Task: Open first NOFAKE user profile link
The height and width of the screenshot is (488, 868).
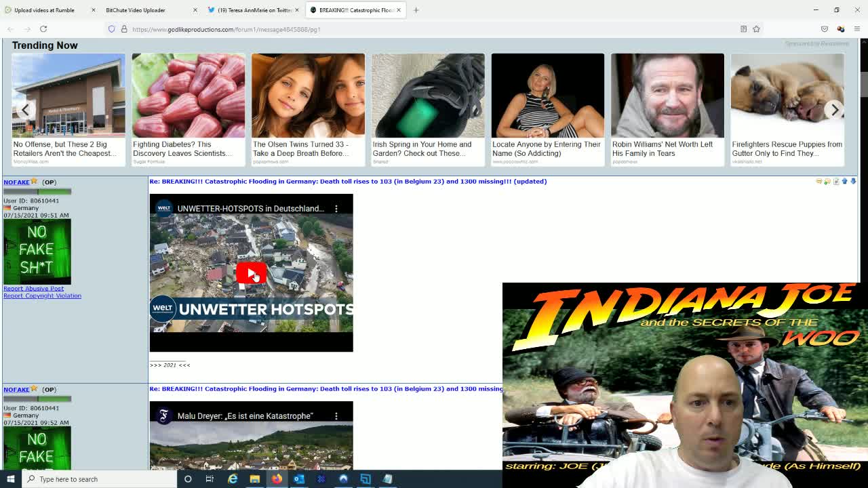Action: pos(16,182)
